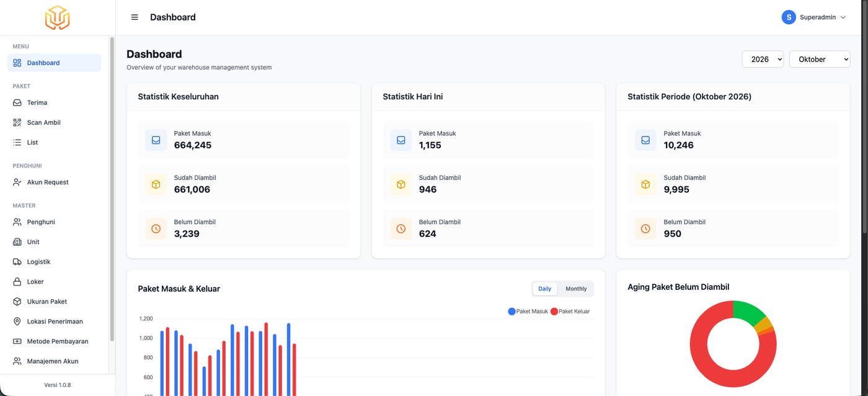Click Belum Diambil clock in Statistik Periode
Viewport: 868px width, 396px height.
pyautogui.click(x=645, y=228)
